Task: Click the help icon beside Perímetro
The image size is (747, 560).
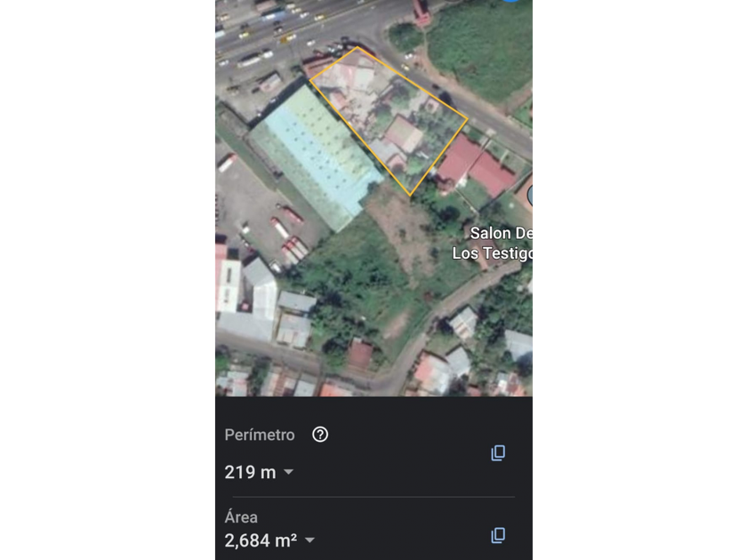Action: point(320,435)
